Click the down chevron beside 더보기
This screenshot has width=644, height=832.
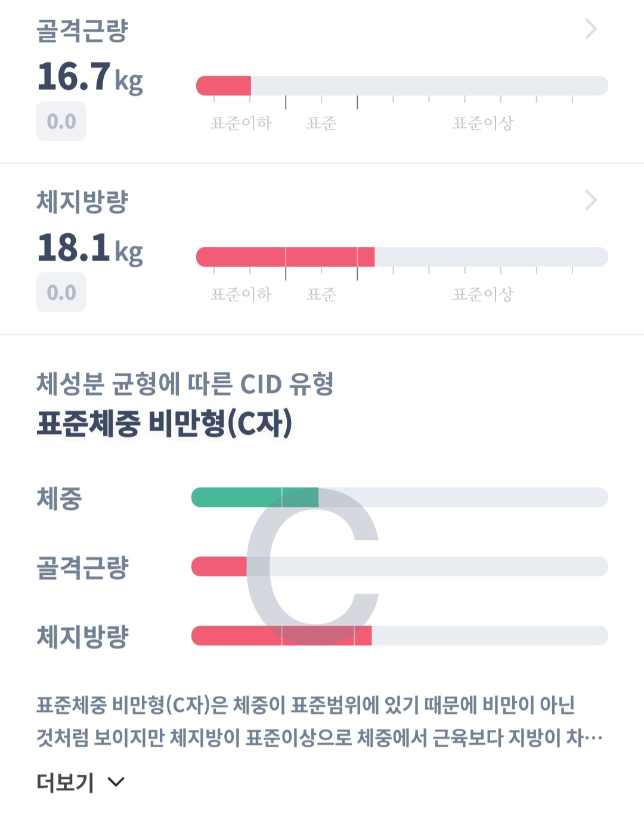[116, 782]
